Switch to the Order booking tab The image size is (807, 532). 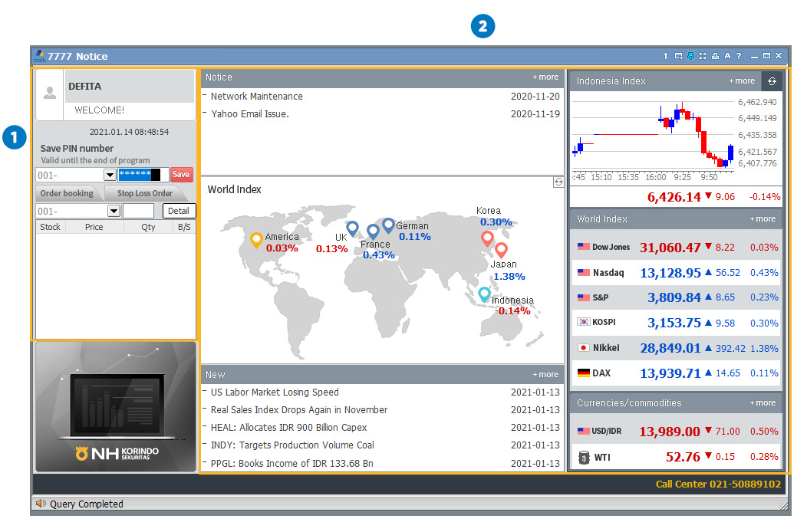(67, 193)
